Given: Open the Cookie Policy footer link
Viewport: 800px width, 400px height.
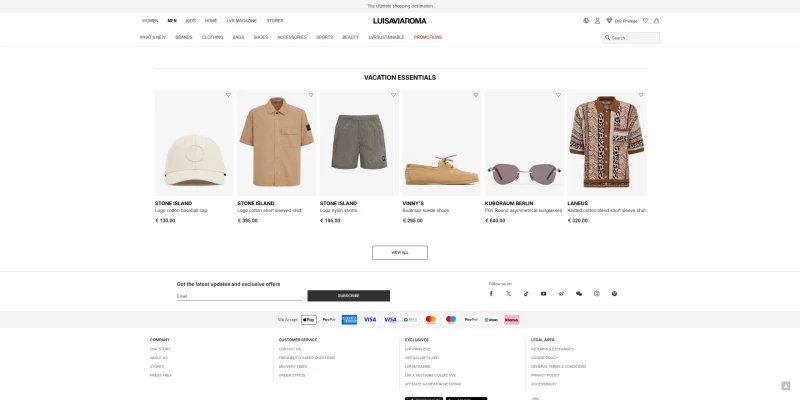Looking at the screenshot, I should click(x=544, y=358).
